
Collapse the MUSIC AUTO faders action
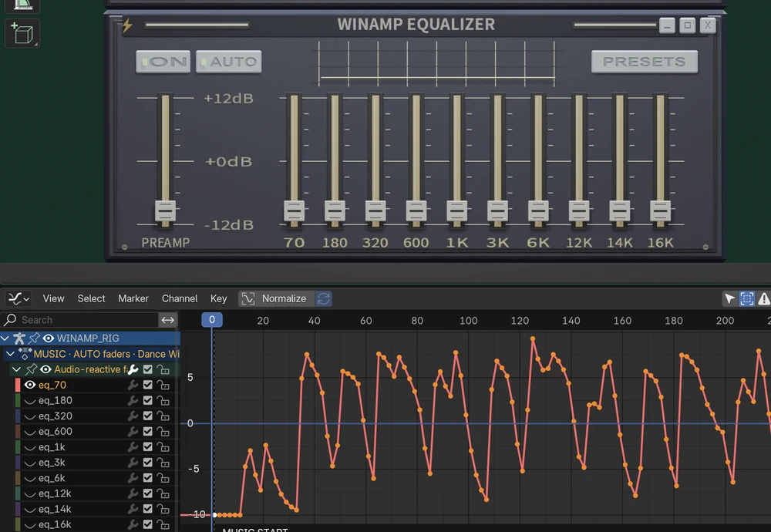[x=10, y=354]
